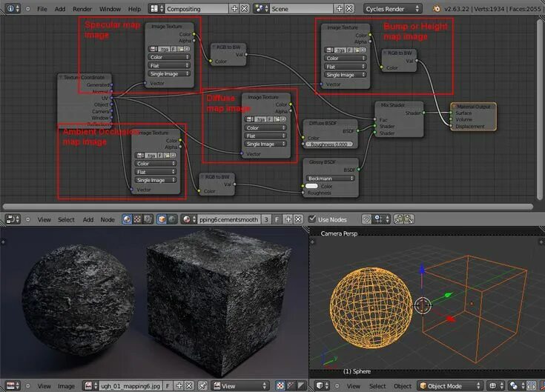Toggle fake user F button for the material
Image resolution: width=545 pixels, height=392 pixels.
click(277, 219)
